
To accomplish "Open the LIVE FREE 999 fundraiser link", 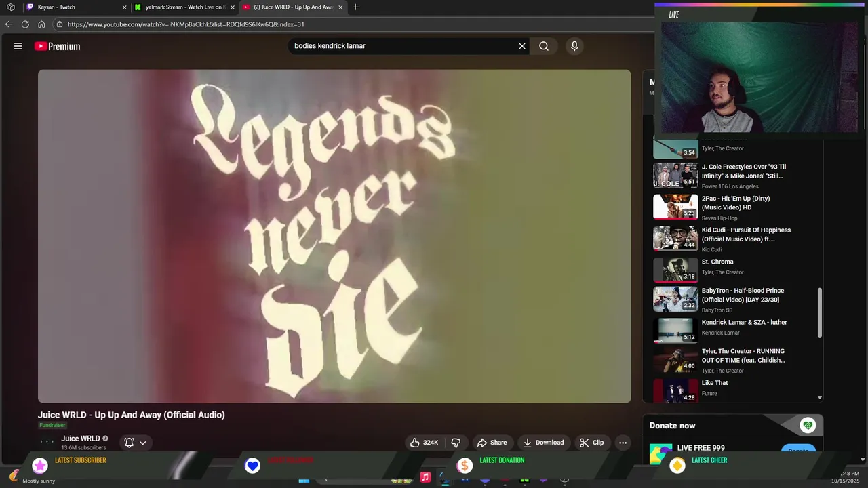I will (701, 448).
